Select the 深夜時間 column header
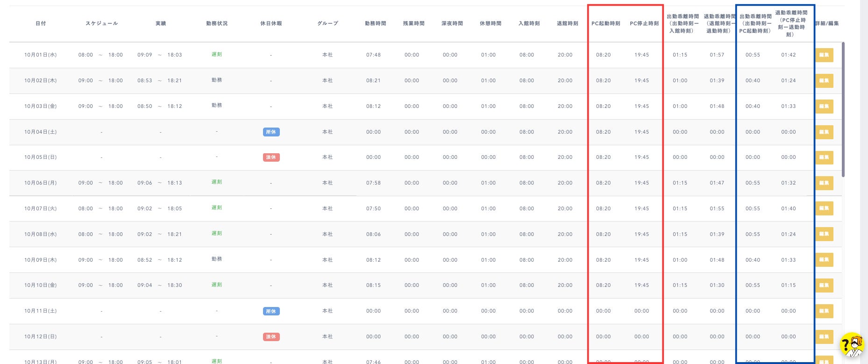 click(452, 23)
